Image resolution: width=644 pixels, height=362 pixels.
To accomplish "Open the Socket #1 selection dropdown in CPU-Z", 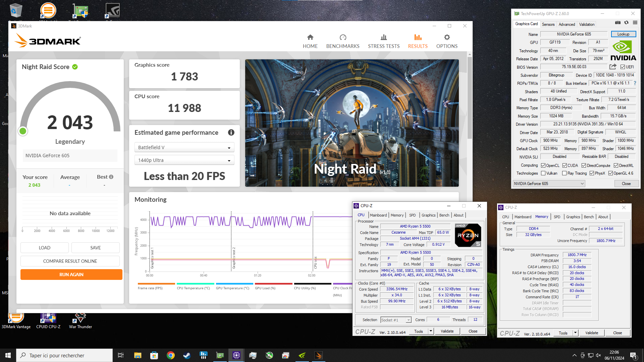I will tap(396, 320).
